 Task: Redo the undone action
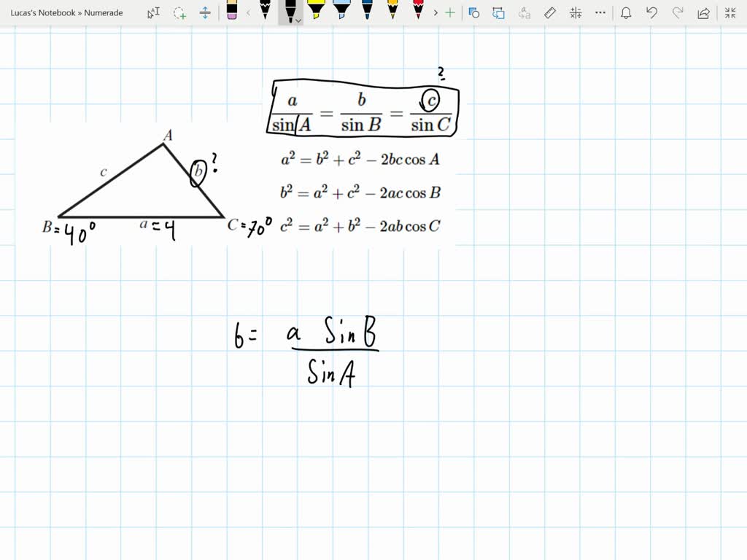point(677,13)
